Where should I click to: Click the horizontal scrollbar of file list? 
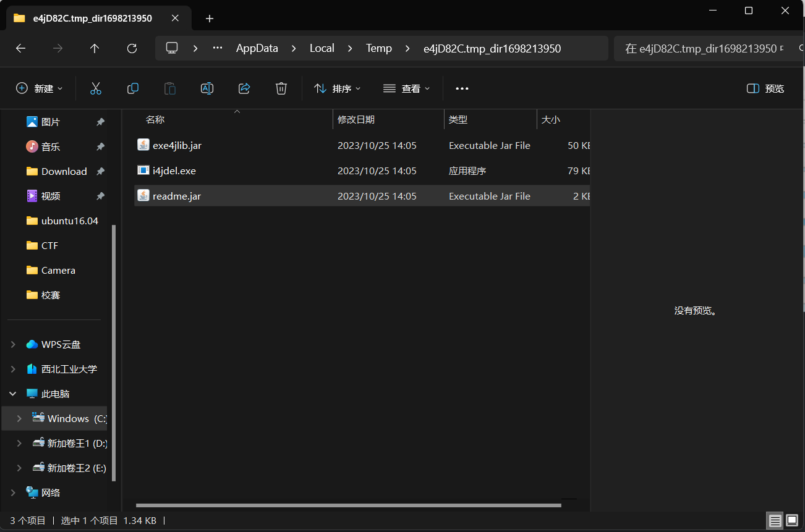click(x=348, y=505)
